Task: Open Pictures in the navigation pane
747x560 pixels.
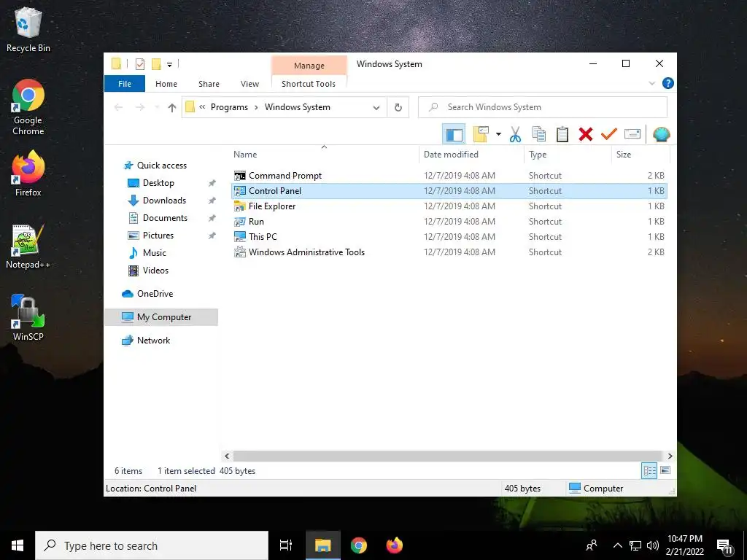Action: coord(158,236)
